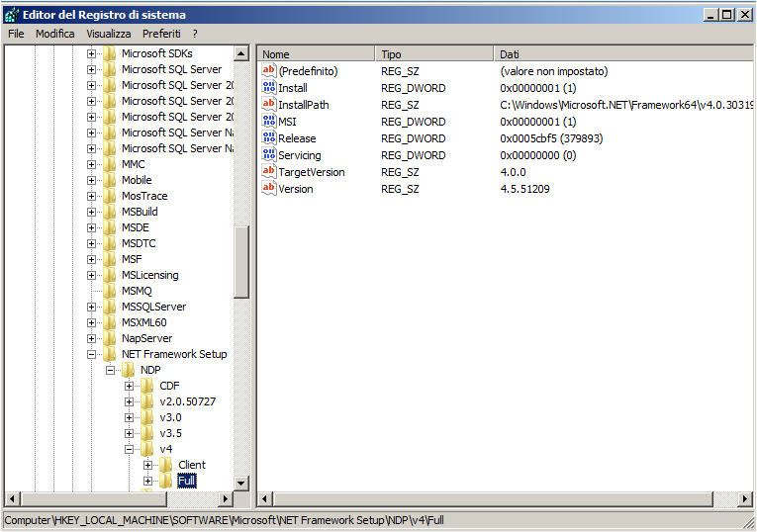Expand the Client tree node
The image size is (757, 532).
tap(147, 466)
